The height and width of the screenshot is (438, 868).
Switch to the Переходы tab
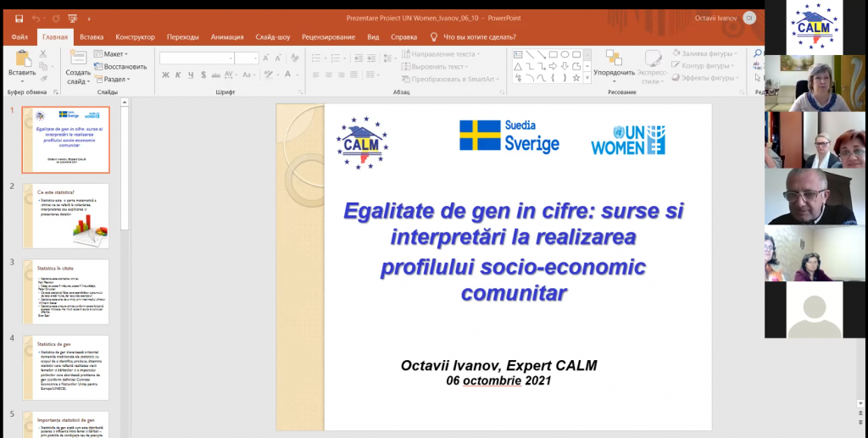pos(183,37)
